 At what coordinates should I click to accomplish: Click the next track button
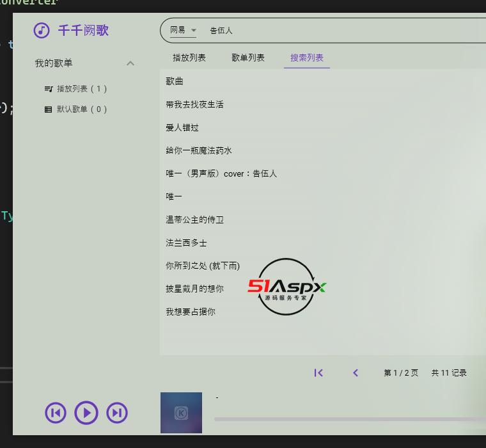[x=117, y=413]
